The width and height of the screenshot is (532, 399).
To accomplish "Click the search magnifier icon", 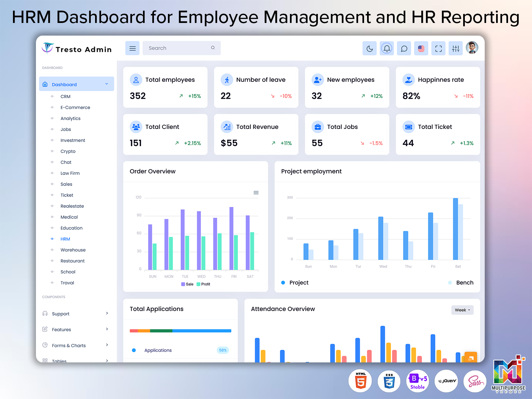I will 213,48.
